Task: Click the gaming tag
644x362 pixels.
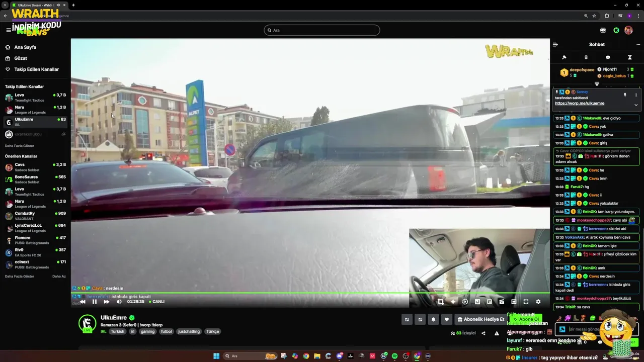Action: (147, 331)
